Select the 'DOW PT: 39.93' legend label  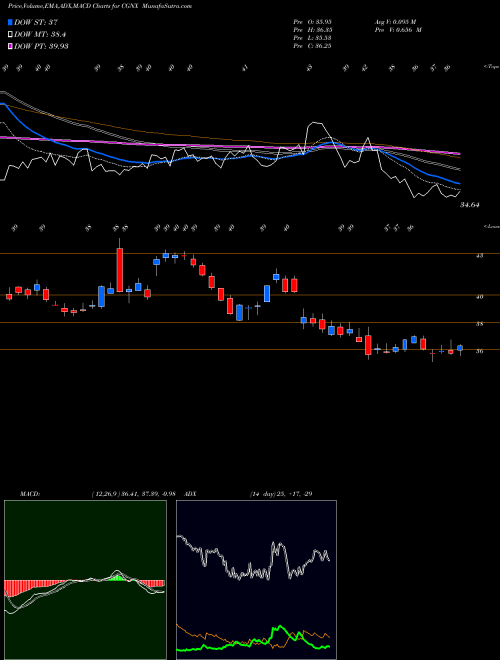point(41,46)
